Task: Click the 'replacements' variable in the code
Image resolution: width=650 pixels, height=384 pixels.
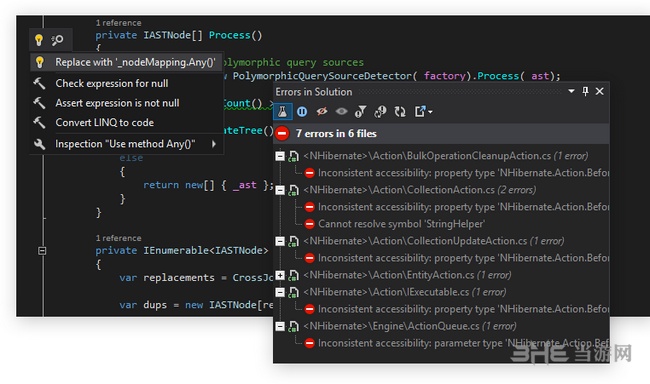Action: pos(179,277)
